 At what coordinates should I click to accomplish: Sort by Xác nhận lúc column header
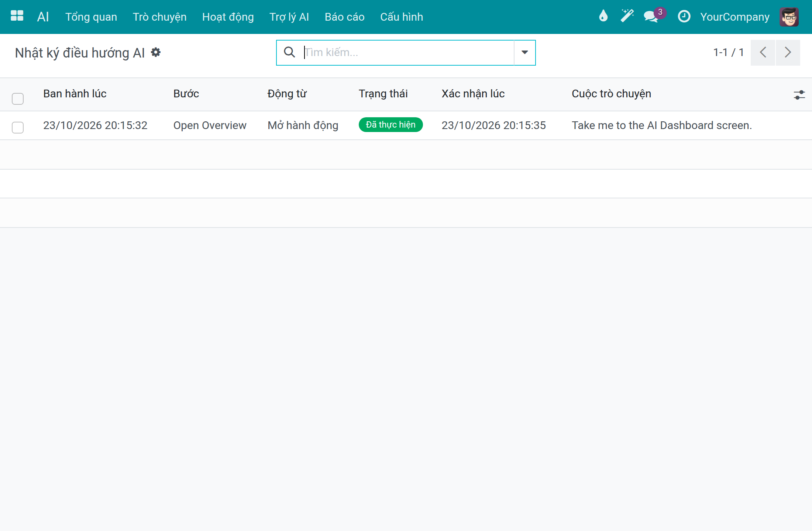473,94
